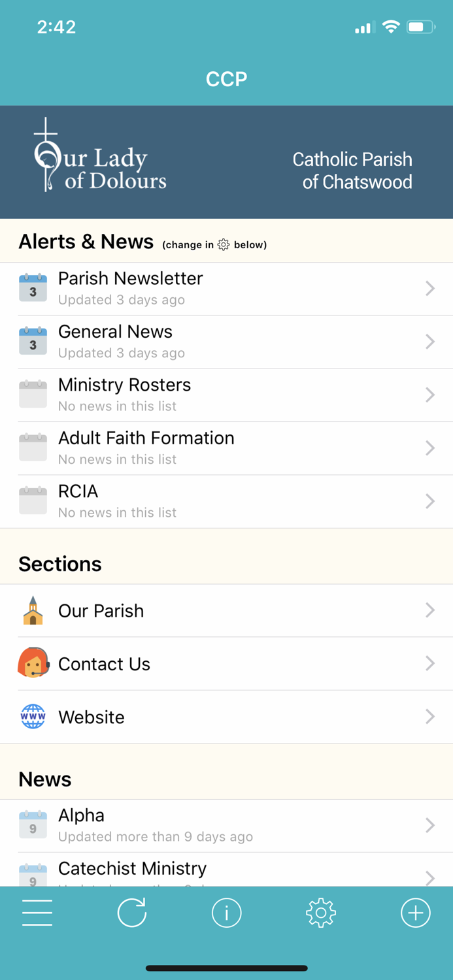Screen dimensions: 453x980
Task: Tap the Contact Us headset icon
Action: tap(33, 663)
